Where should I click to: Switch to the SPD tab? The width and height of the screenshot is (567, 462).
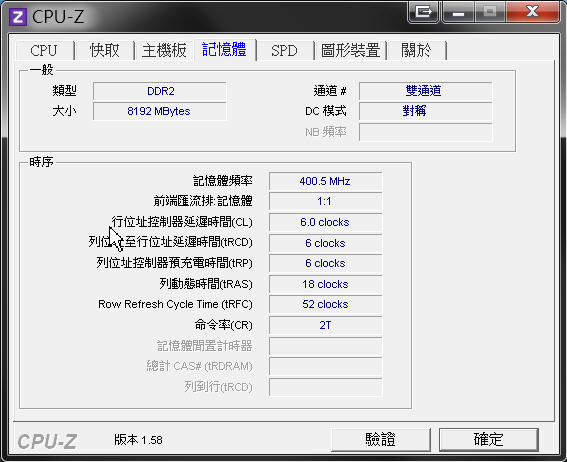(285, 50)
